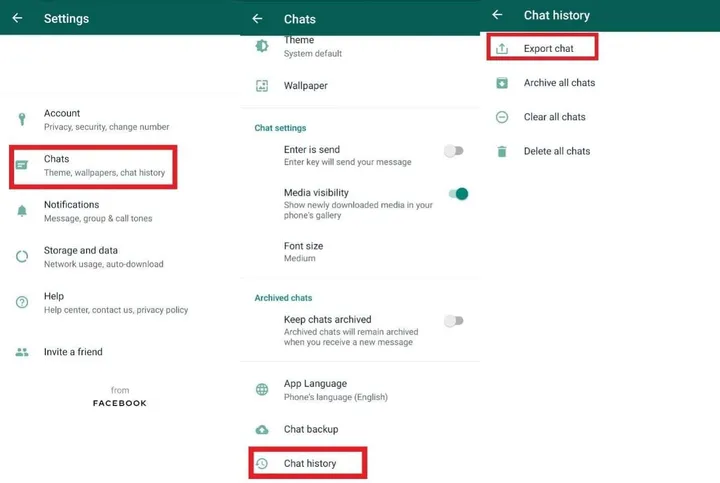Choose Clear all chats option
This screenshot has width=720, height=483.
pos(554,117)
